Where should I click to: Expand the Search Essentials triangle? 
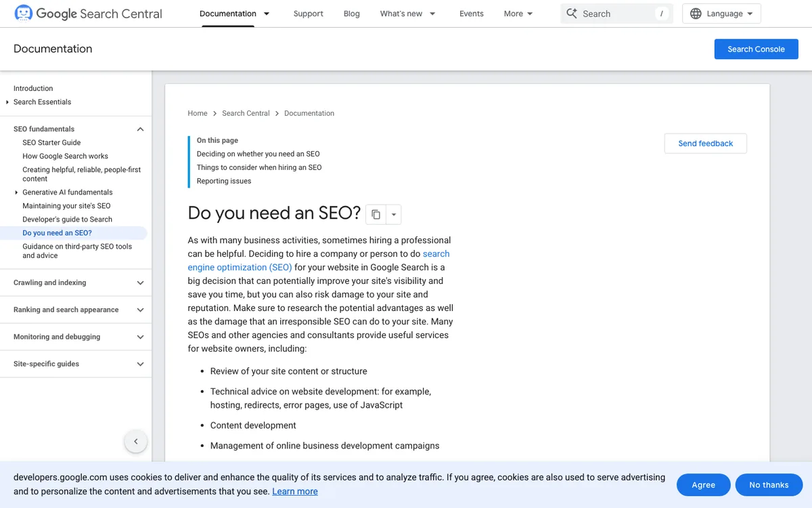pos(7,102)
